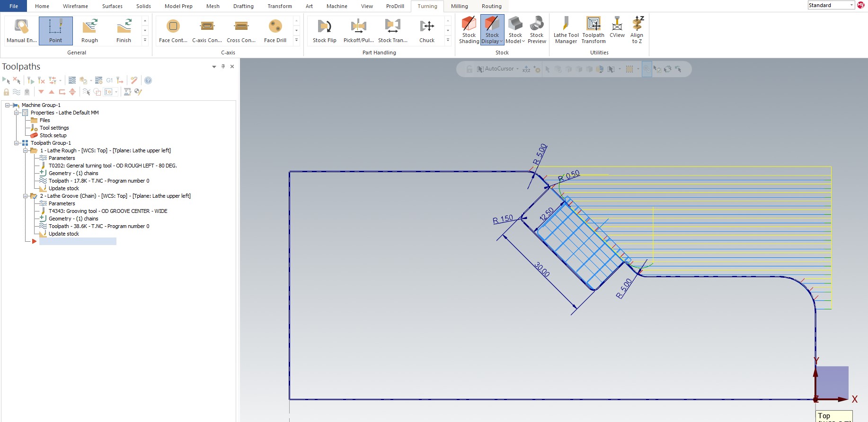Viewport: 868px width, 422px height.
Task: Click Stock Preview
Action: pos(537,30)
